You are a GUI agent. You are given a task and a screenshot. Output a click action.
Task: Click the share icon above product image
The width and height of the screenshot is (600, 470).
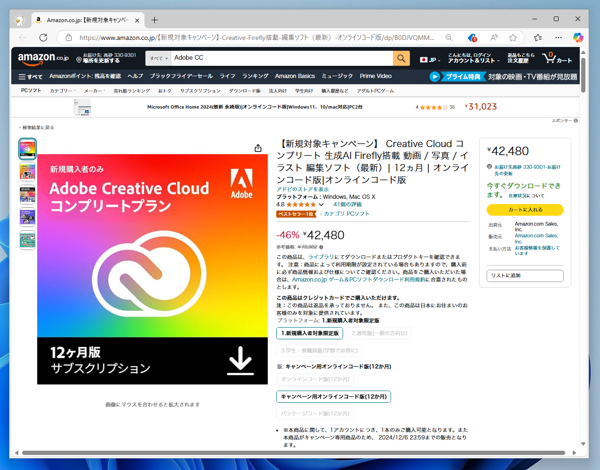tap(258, 148)
